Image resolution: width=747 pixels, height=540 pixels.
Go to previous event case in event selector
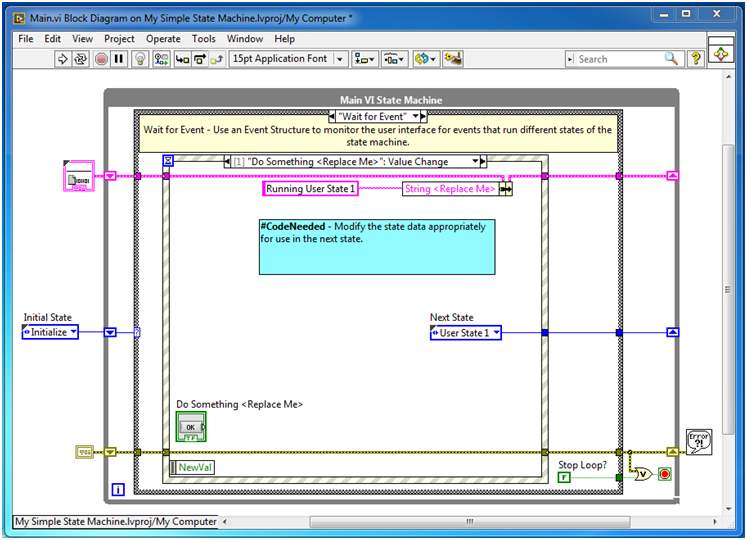[227, 161]
